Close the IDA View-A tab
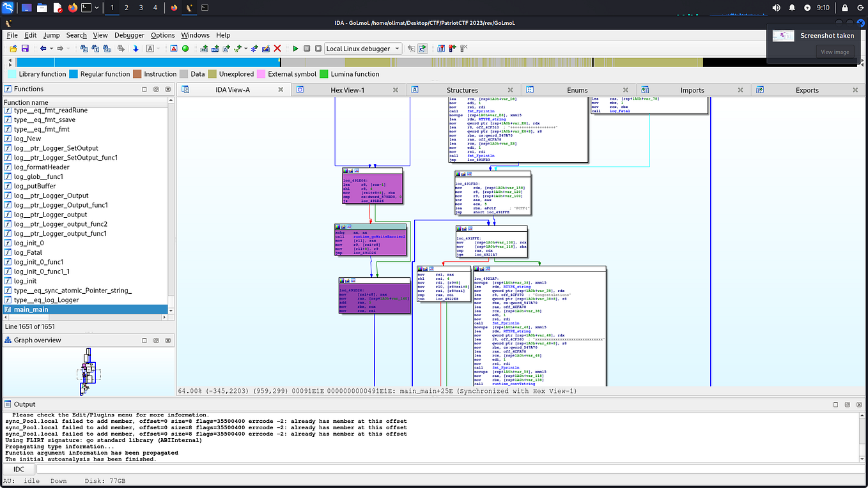The height and width of the screenshot is (488, 868). (281, 90)
